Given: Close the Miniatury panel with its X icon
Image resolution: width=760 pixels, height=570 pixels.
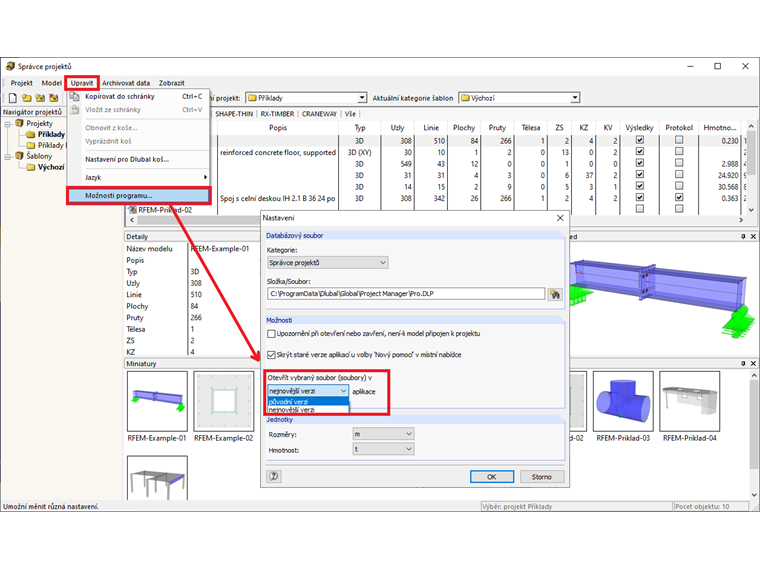Looking at the screenshot, I should point(753,364).
